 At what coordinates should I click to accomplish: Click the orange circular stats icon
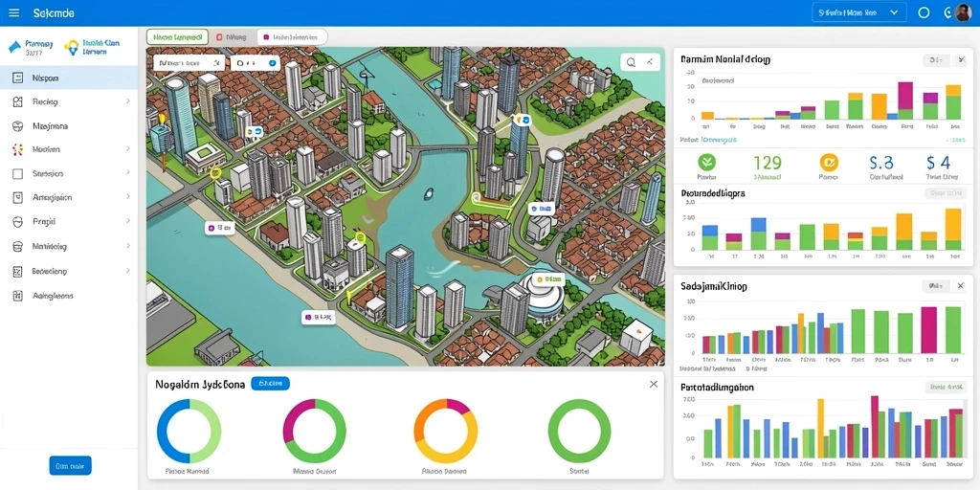click(828, 163)
